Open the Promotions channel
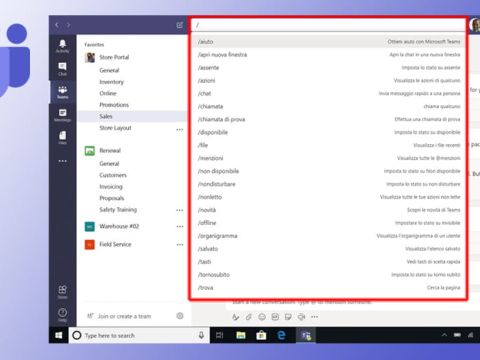Image resolution: width=480 pixels, height=360 pixels. point(114,105)
